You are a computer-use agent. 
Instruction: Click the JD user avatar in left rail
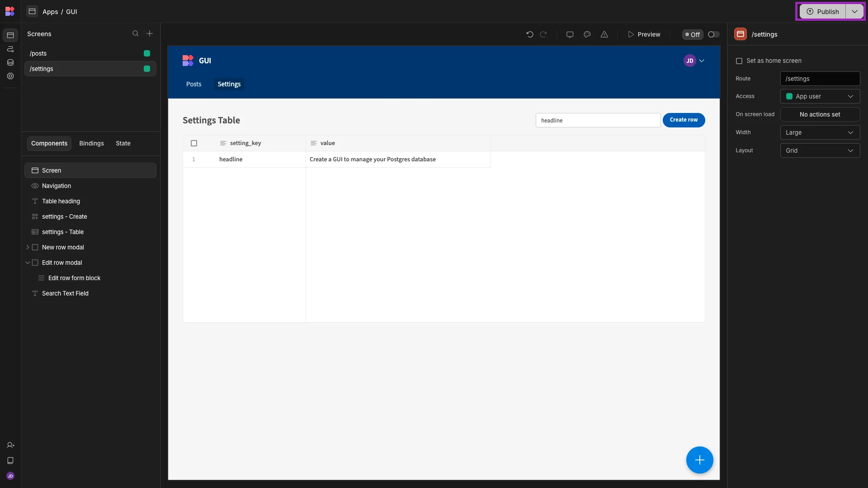(10, 476)
